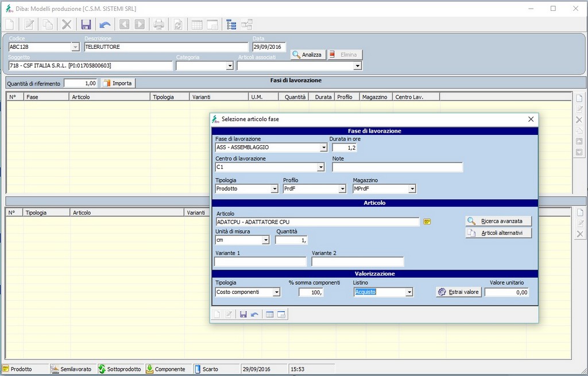
Task: Open the Unità di misura dropdown
Action: click(x=265, y=241)
